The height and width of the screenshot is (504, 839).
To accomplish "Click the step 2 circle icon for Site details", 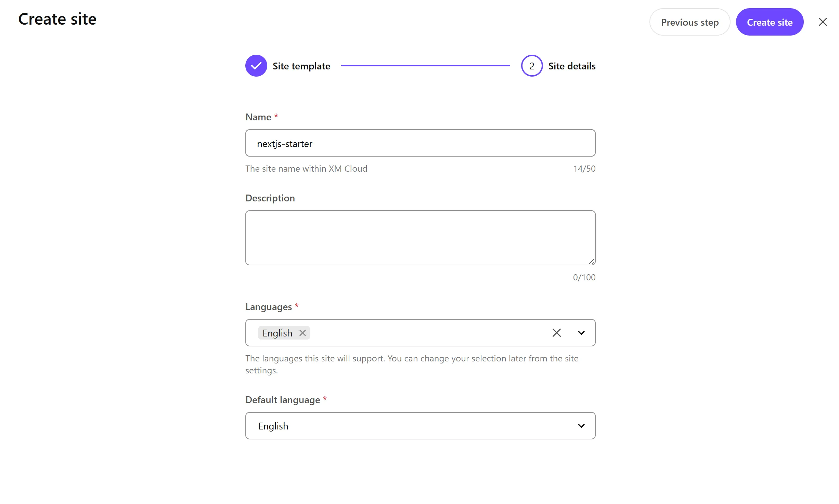I will tap(532, 66).
